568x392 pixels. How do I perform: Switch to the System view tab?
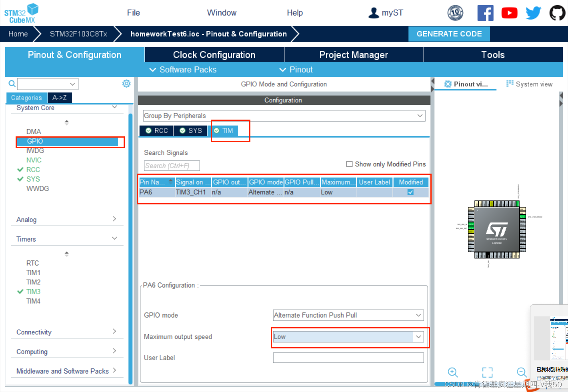[x=529, y=84]
